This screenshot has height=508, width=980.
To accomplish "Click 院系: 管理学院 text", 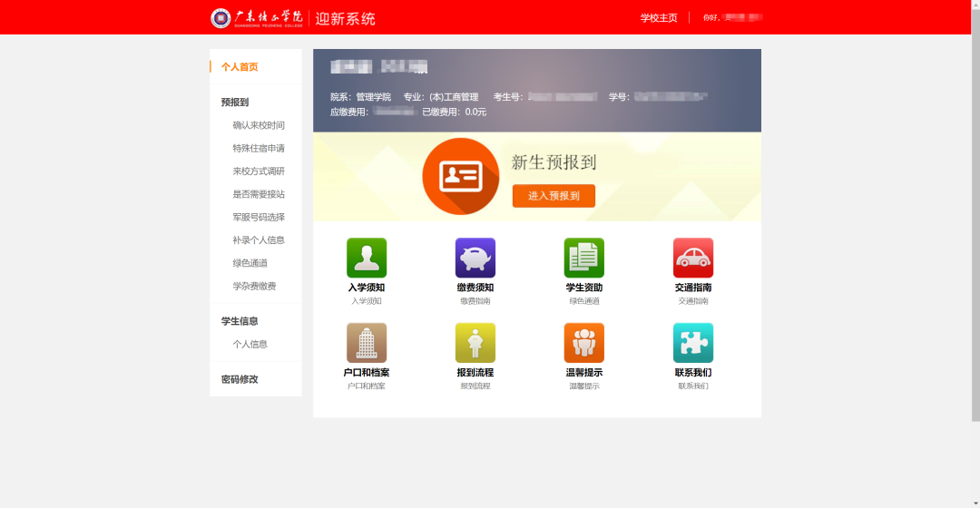I will coord(360,97).
